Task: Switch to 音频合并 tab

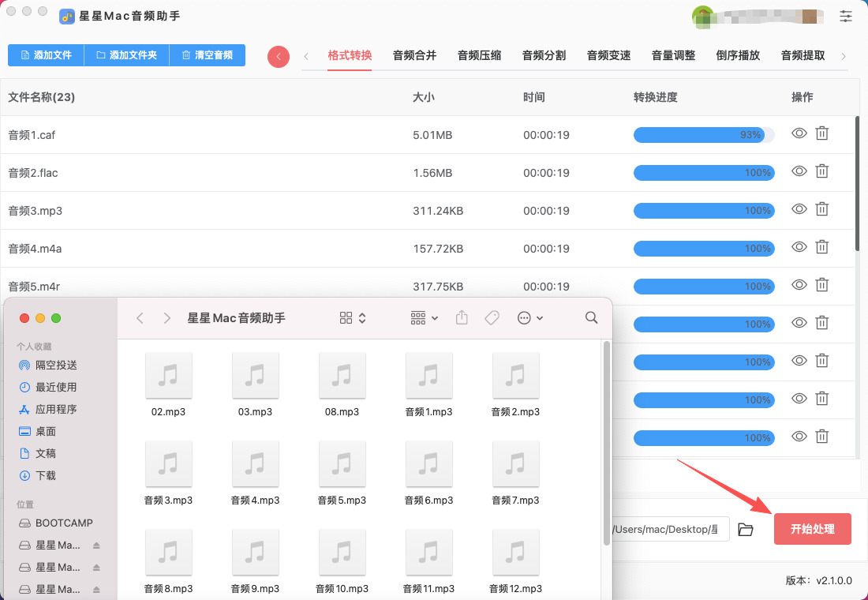Action: coord(414,55)
